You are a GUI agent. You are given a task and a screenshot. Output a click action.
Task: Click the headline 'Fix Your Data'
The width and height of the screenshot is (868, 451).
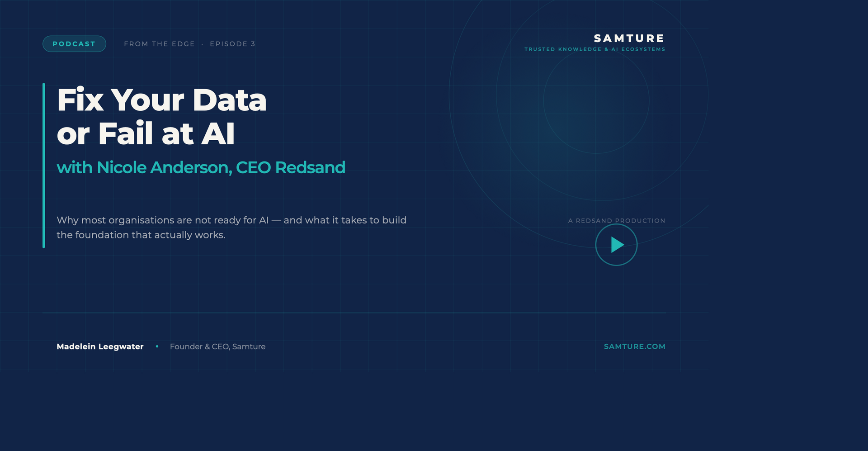coord(162,100)
